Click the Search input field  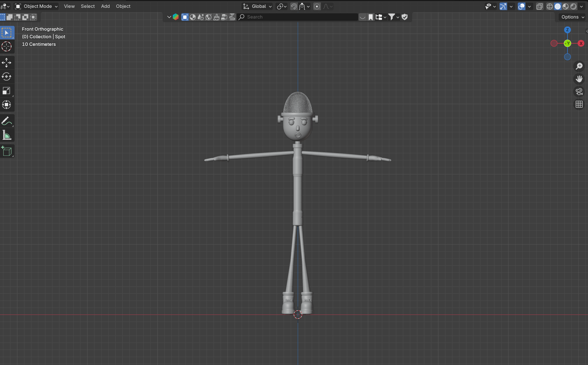pos(300,17)
